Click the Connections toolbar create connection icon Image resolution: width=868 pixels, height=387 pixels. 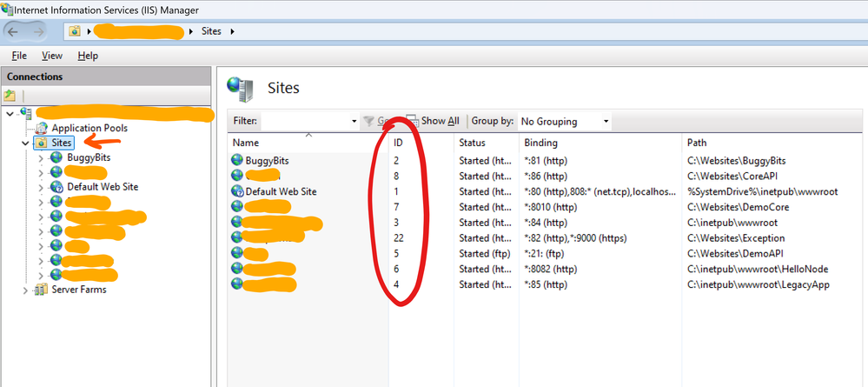(x=10, y=95)
